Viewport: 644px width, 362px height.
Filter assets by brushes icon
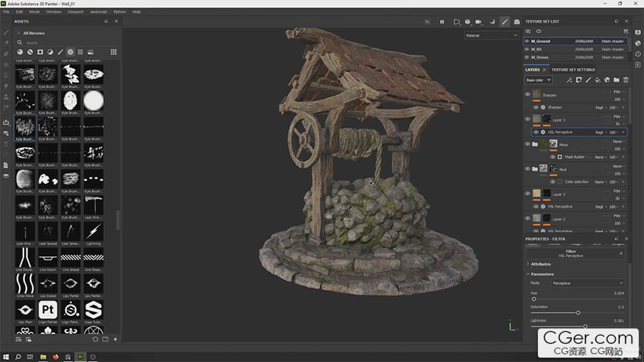pyautogui.click(x=60, y=52)
